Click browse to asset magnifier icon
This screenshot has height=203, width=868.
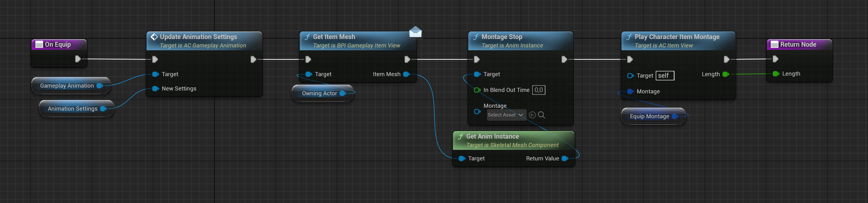point(541,115)
